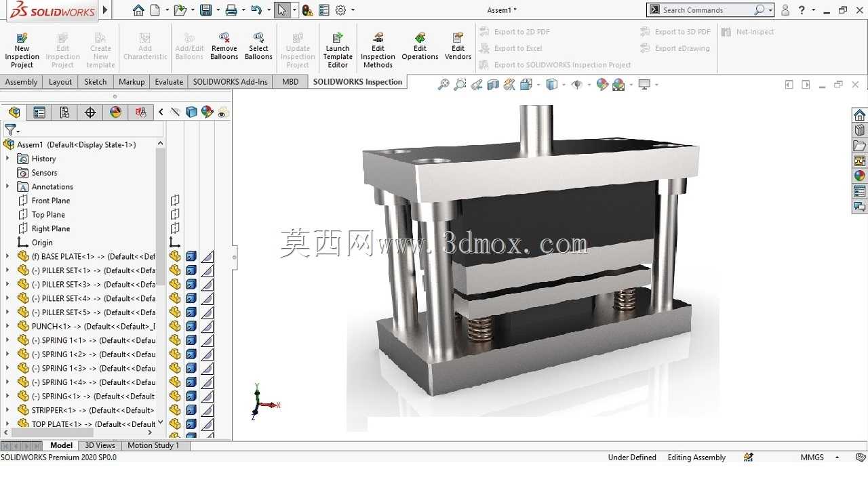
Task: Click the Save icon
Action: click(205, 10)
